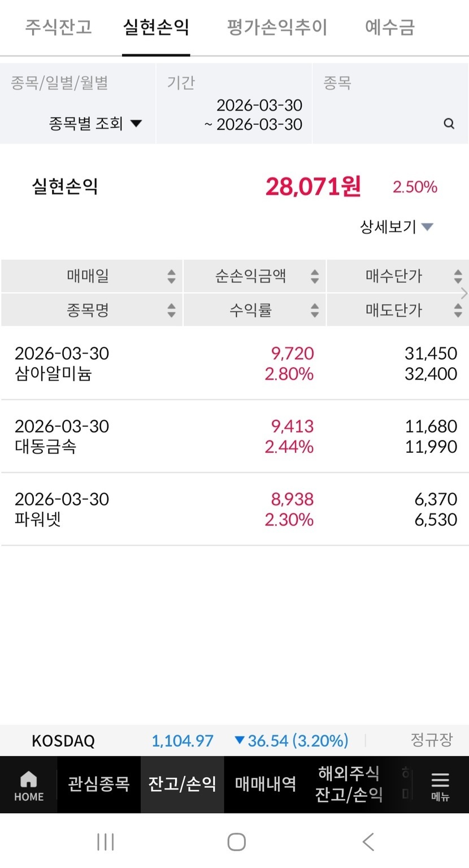Open the 종목별 조회 dropdown
Image resolution: width=469 pixels, height=868 pixels.
[95, 124]
